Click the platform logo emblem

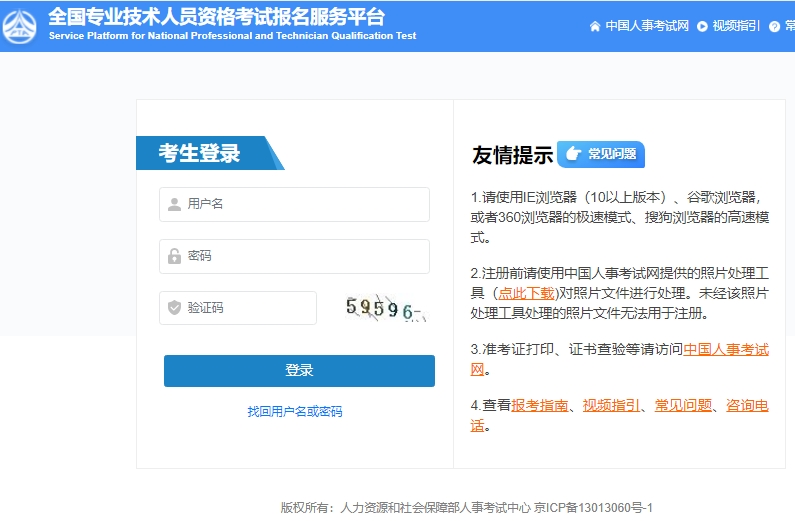coord(19,26)
